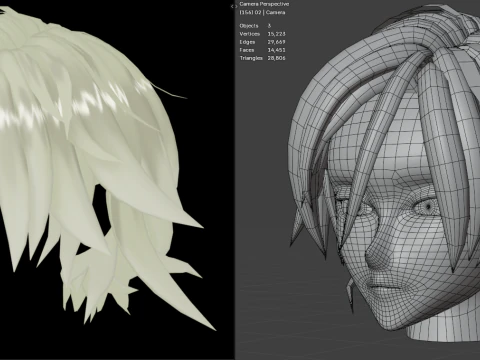The image size is (480, 360).
Task: Click the edges count 29,669
Action: tap(276, 42)
